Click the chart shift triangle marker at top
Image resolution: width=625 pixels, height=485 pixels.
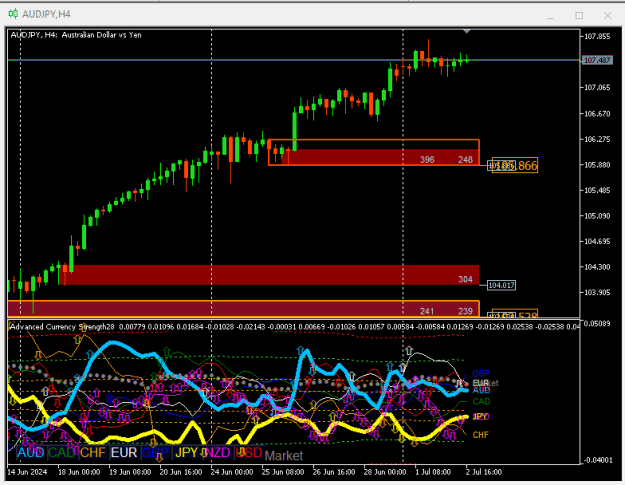coord(467,31)
